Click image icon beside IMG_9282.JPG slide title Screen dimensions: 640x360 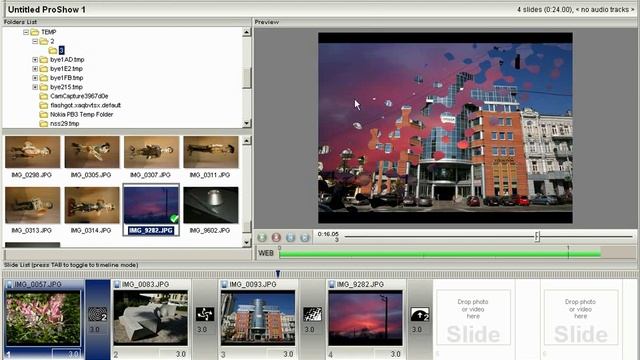[332, 284]
